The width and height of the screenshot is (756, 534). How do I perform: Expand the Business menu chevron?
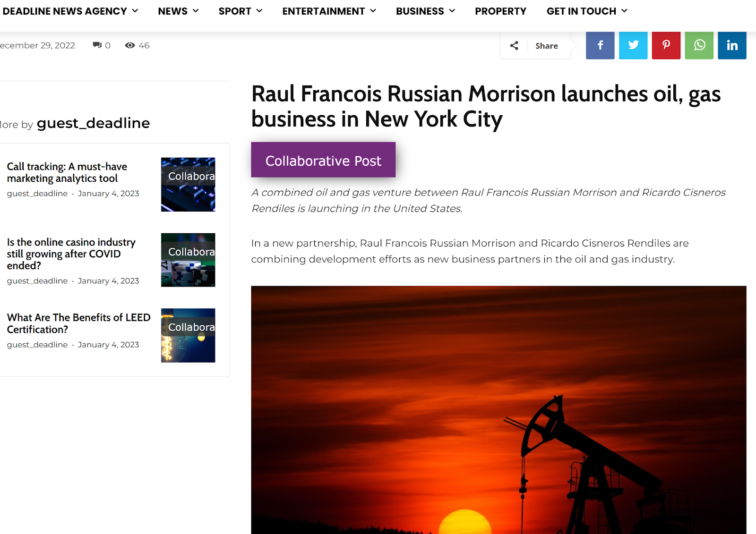pyautogui.click(x=452, y=11)
